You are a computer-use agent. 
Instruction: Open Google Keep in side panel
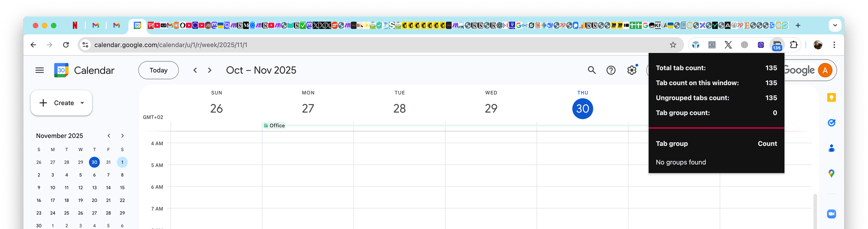[x=831, y=98]
